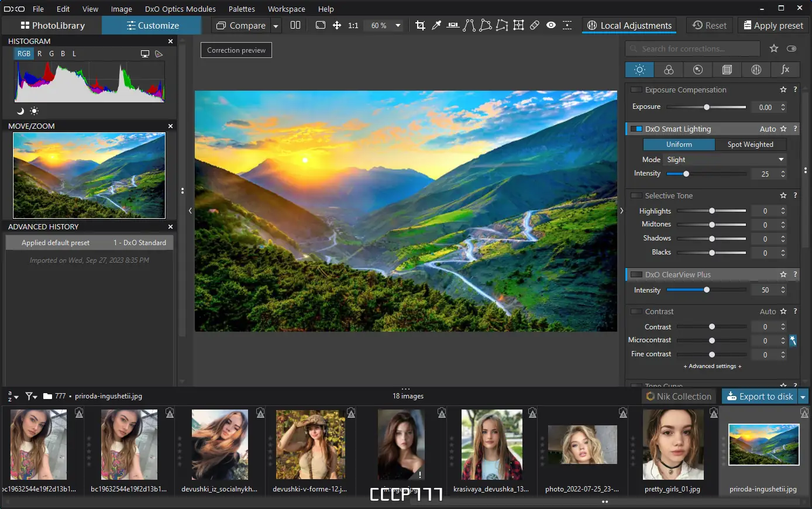Select the Crop tool
812x509 pixels.
click(420, 25)
